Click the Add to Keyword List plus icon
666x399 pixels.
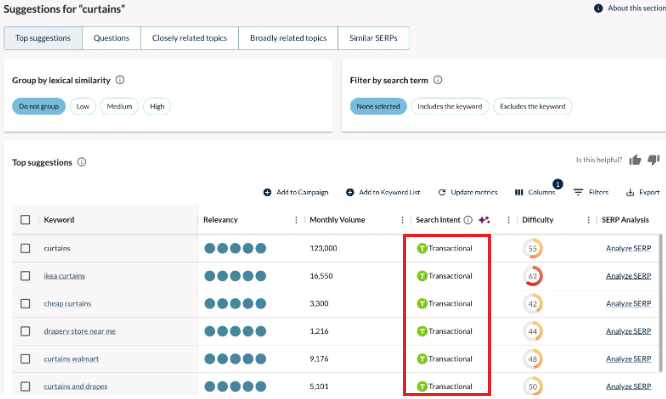click(x=350, y=192)
